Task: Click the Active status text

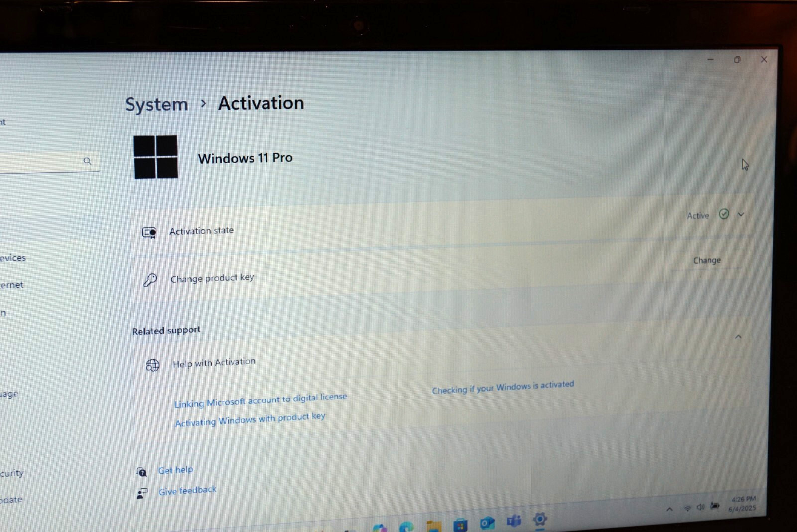Action: tap(698, 216)
